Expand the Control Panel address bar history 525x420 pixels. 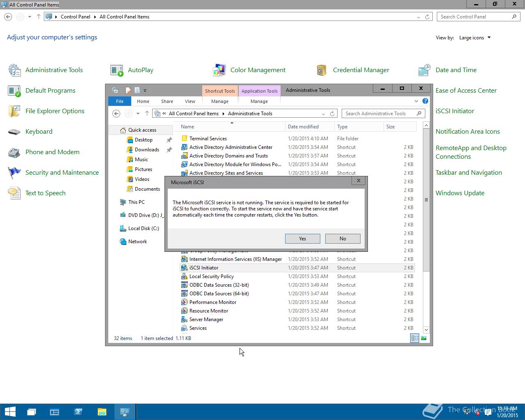pos(418,17)
